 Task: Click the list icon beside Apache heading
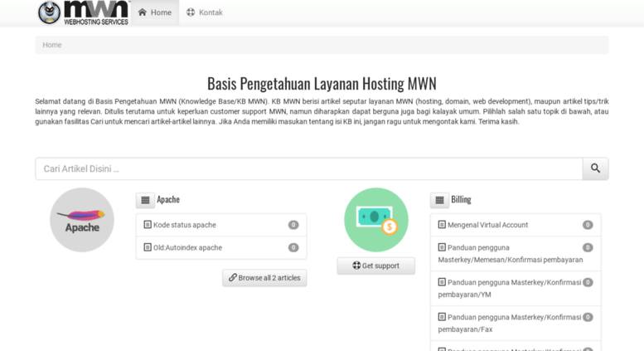click(145, 200)
